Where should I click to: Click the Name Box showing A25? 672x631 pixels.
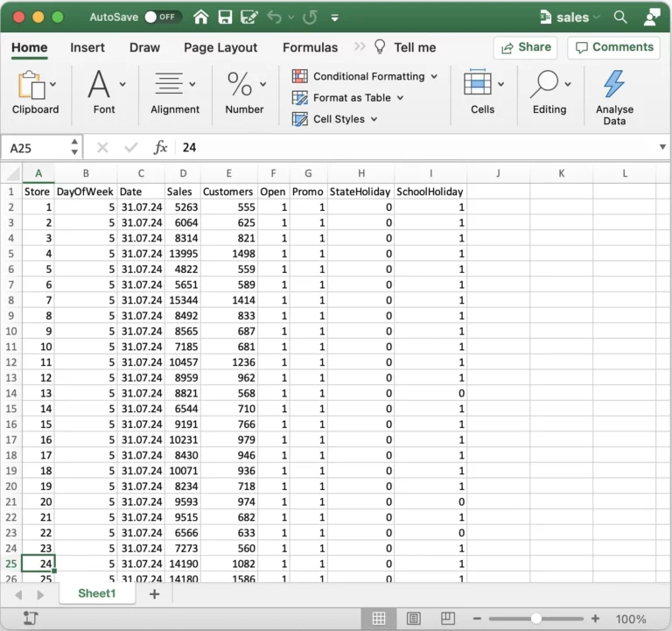click(x=33, y=148)
